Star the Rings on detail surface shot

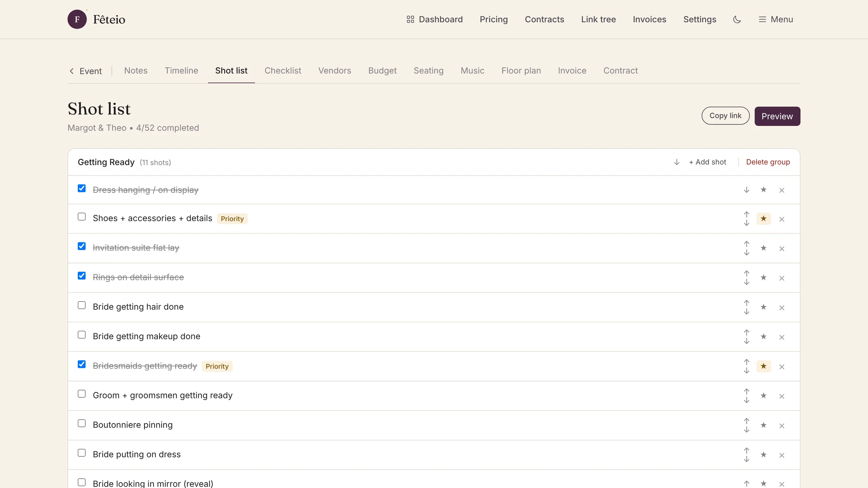(x=763, y=277)
